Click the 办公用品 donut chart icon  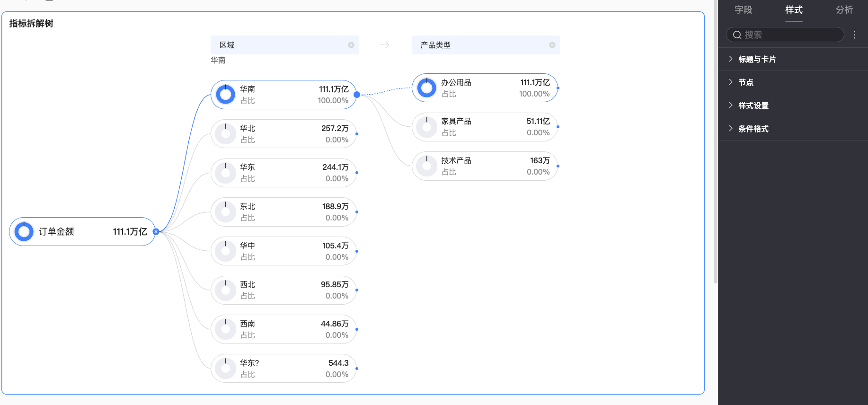[x=426, y=88]
